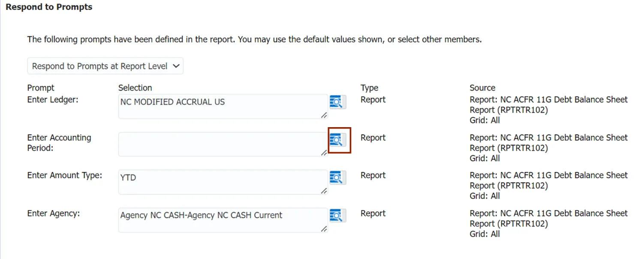Click the Type column header
644x259 pixels.
click(x=369, y=88)
